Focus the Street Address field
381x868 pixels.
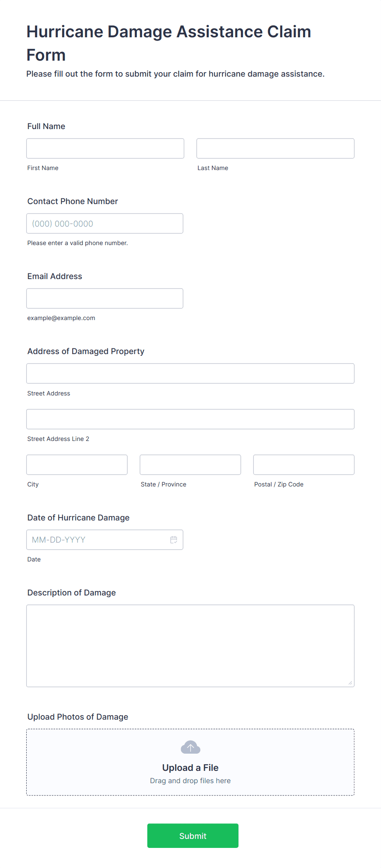click(x=190, y=373)
